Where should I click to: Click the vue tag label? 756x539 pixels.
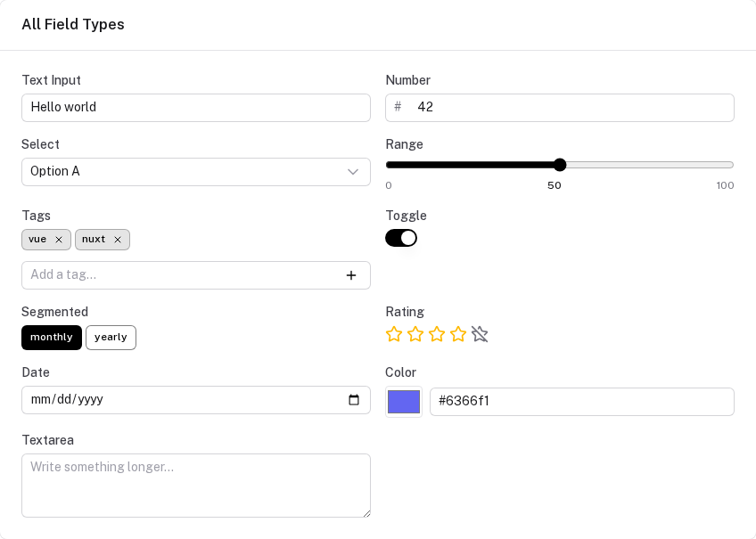tap(37, 240)
